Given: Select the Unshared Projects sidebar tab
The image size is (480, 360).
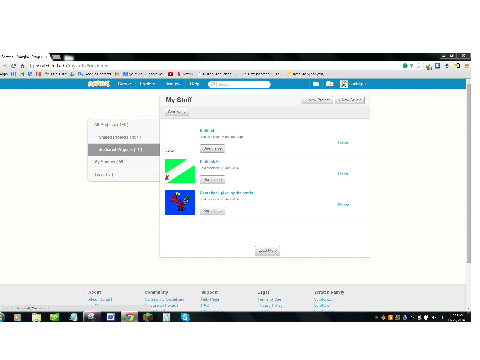Looking at the screenshot, I should click(x=124, y=150).
